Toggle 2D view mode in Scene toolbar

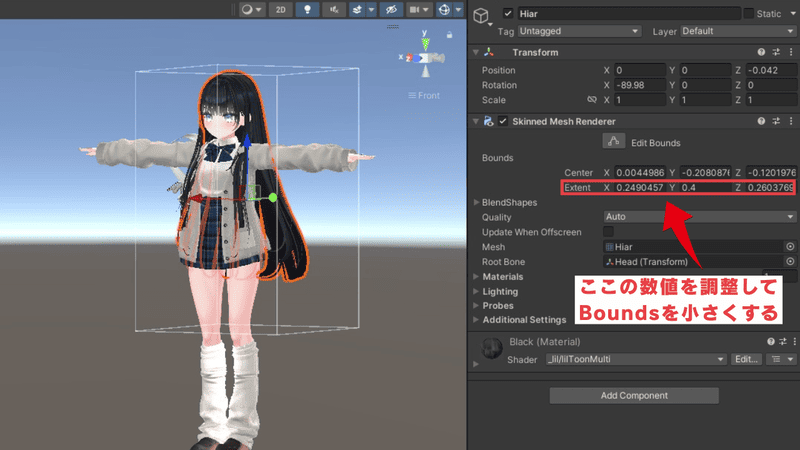coord(282,10)
